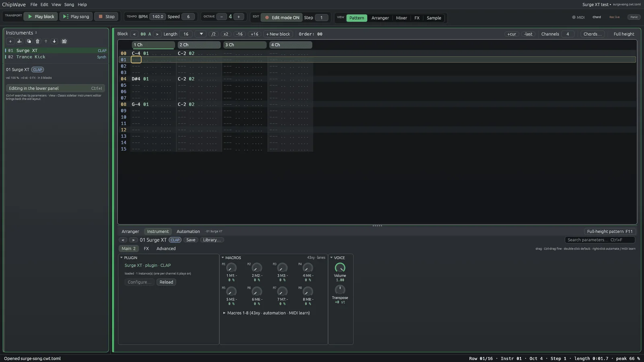This screenshot has height=362, width=644.
Task: Open the File menu
Action: point(34,4)
